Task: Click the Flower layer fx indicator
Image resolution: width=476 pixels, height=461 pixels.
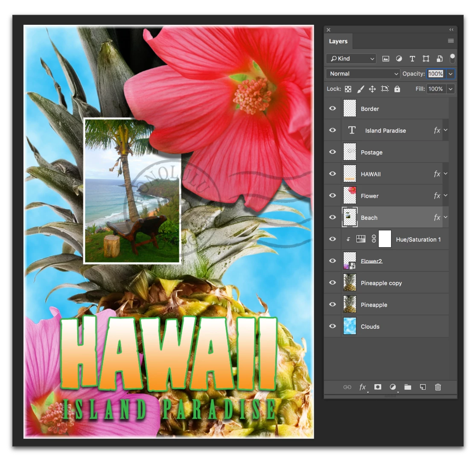Action: (437, 196)
